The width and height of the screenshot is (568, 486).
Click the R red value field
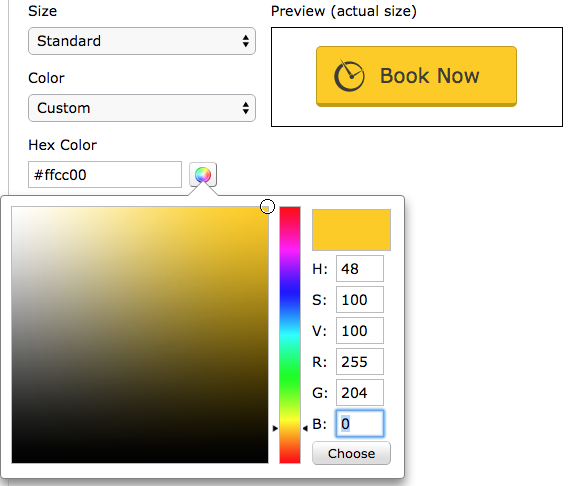pos(360,361)
